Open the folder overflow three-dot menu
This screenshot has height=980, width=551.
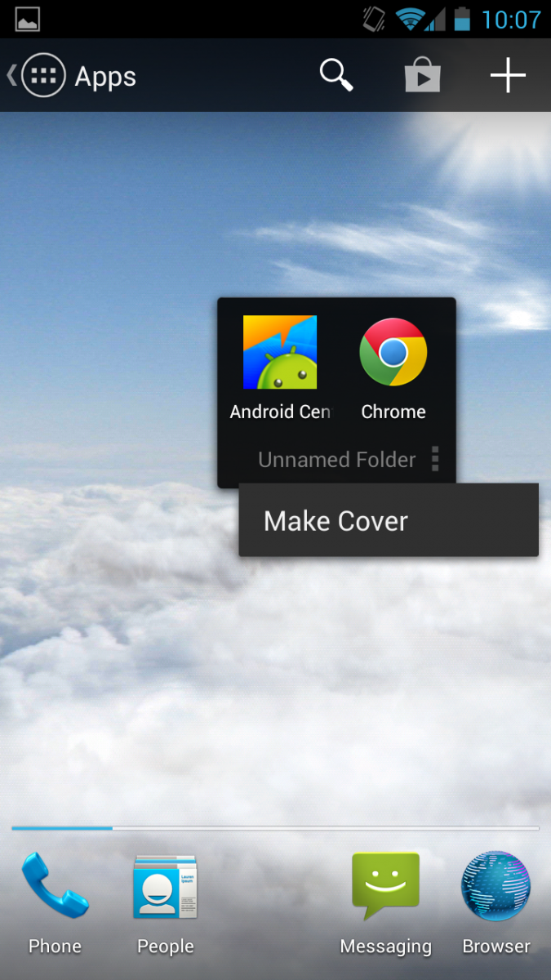coord(435,459)
